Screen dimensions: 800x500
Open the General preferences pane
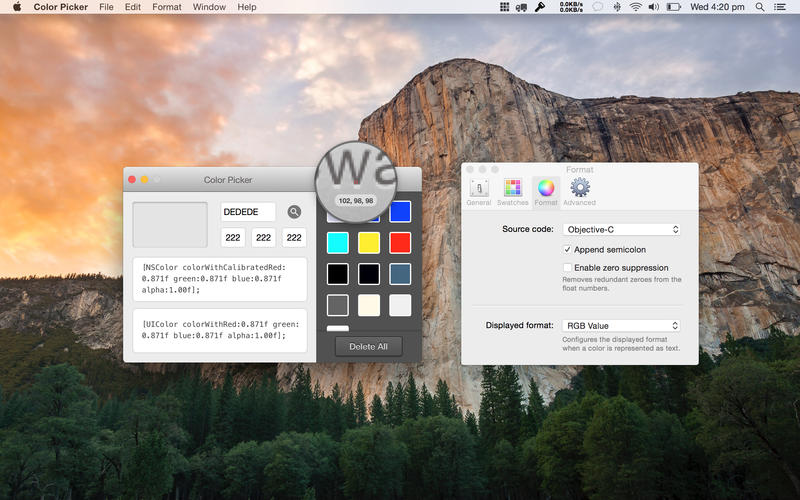pyautogui.click(x=479, y=190)
